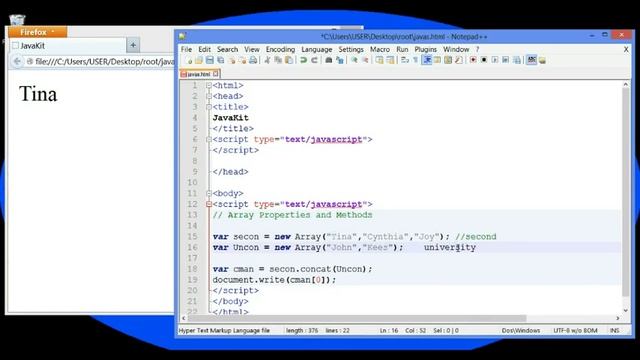640x360 pixels.
Task: Click the INS status bar indicator
Action: point(615,331)
